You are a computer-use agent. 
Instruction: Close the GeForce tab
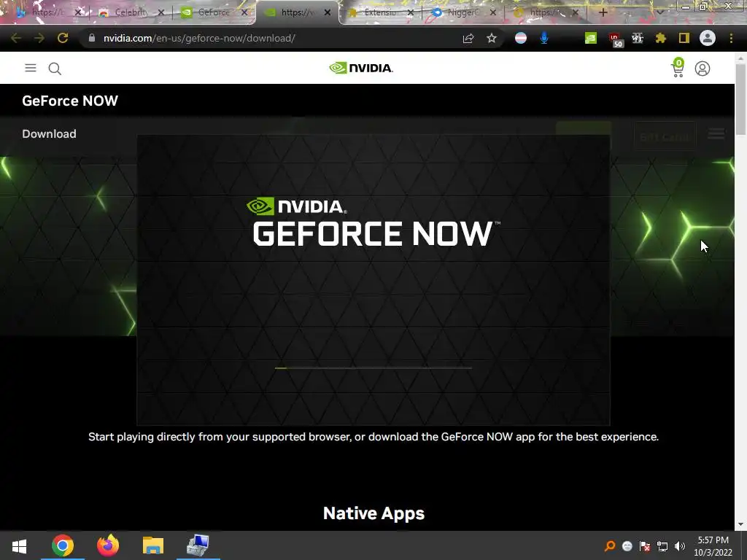point(244,12)
